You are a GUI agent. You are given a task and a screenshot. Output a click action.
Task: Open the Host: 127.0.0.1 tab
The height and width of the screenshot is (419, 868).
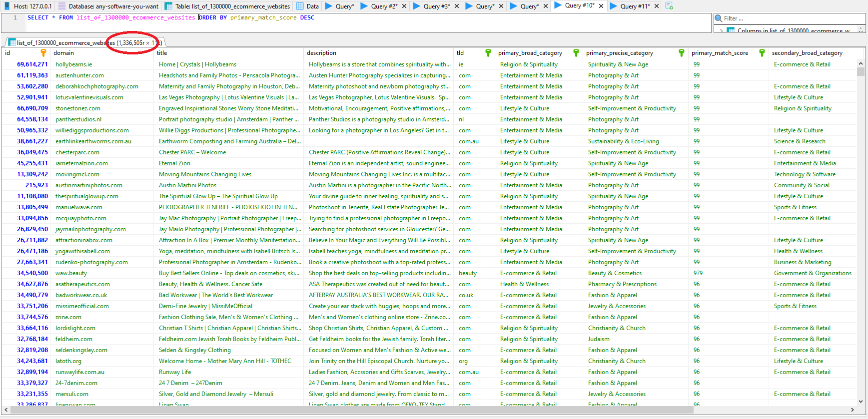(28, 6)
